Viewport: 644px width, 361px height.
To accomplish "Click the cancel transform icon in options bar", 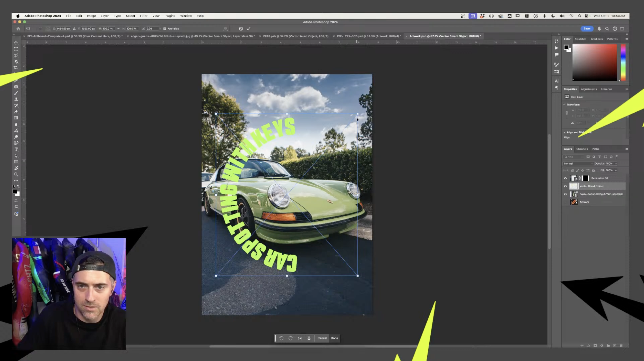I will tap(241, 29).
